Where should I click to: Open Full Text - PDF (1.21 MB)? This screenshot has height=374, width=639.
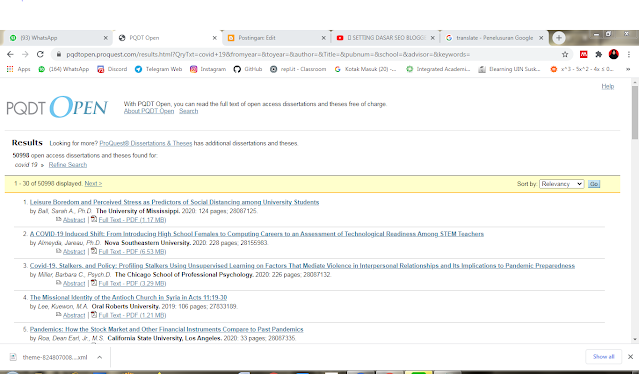pyautogui.click(x=132, y=315)
